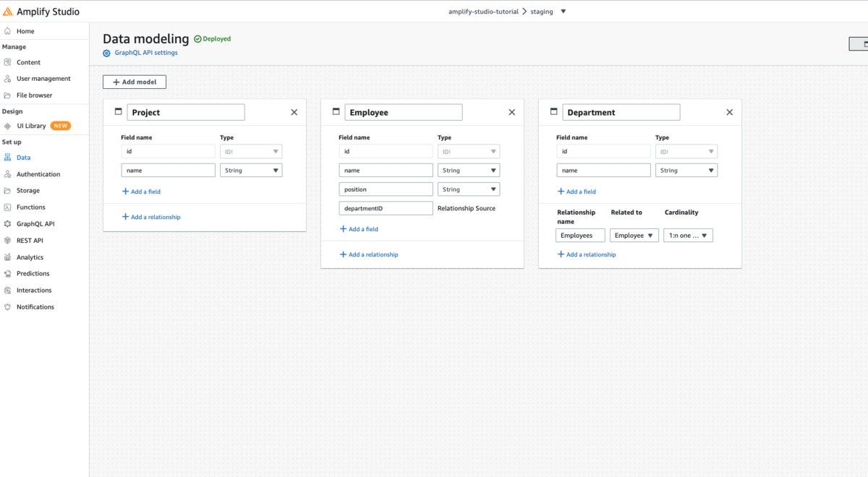868x477 pixels.
Task: Click the Project model table icon
Action: (x=119, y=112)
